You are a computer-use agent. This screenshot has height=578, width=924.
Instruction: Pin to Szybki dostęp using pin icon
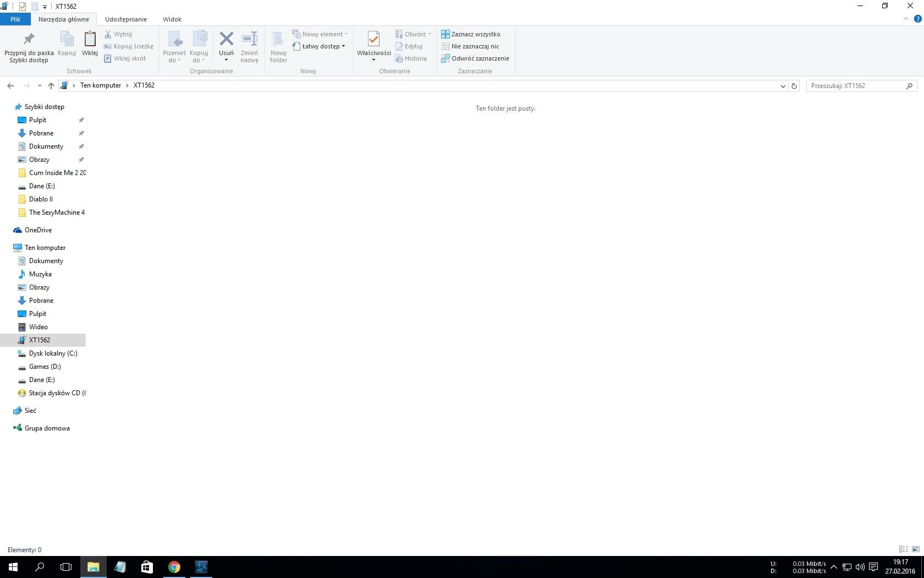coord(29,39)
